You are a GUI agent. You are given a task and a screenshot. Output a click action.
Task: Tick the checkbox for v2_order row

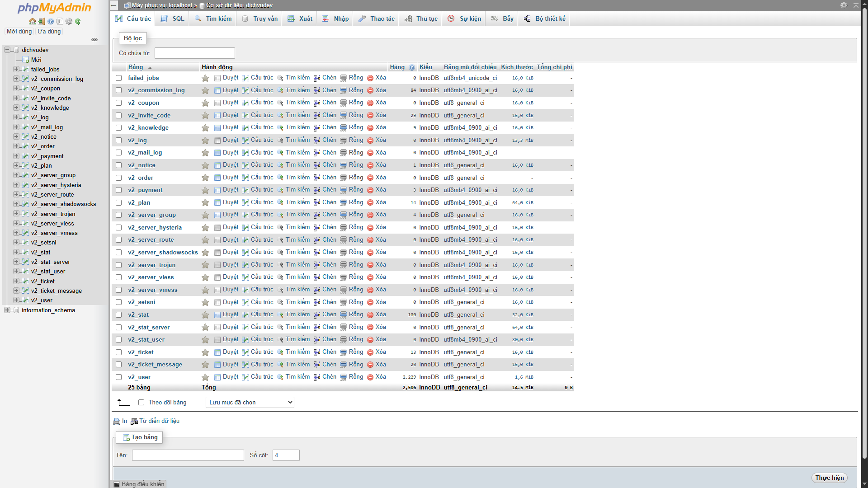(119, 178)
